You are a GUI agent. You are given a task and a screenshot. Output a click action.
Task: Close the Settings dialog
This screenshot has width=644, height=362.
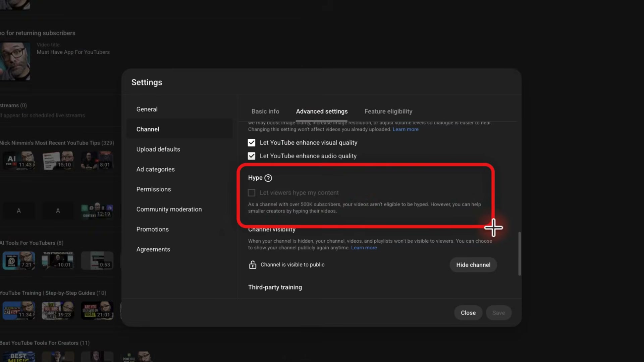pos(468,313)
